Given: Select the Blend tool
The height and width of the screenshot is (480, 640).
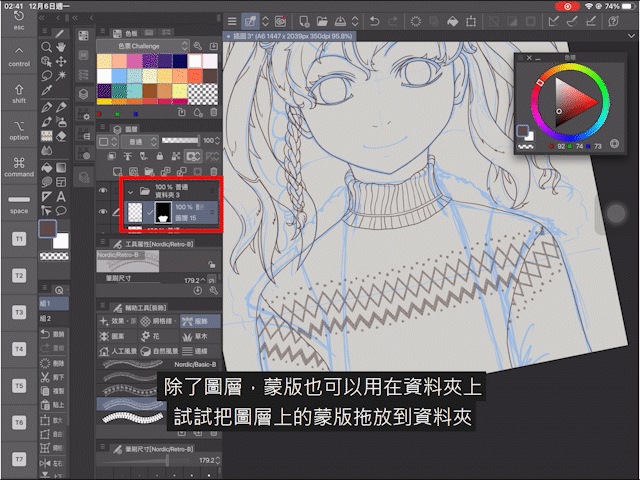Looking at the screenshot, I should click(47, 151).
